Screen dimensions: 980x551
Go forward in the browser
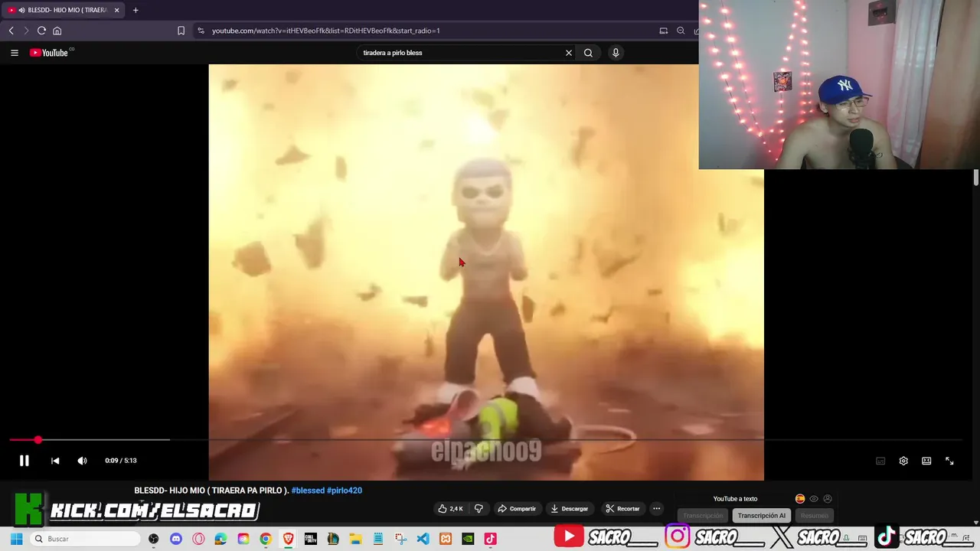(26, 31)
